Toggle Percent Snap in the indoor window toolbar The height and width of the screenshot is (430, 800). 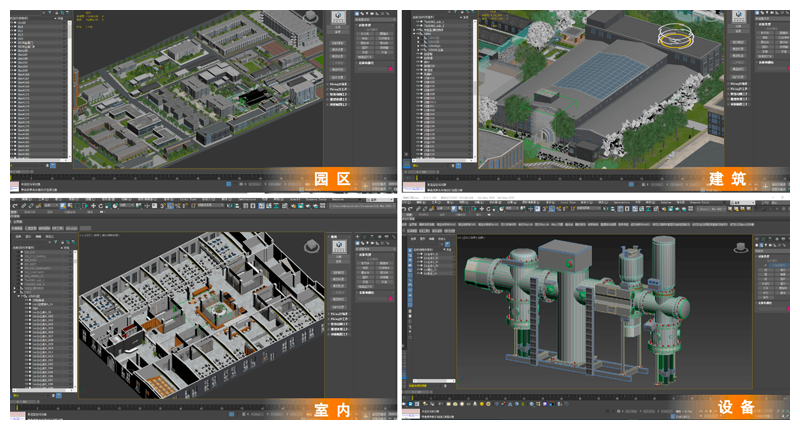tap(178, 206)
